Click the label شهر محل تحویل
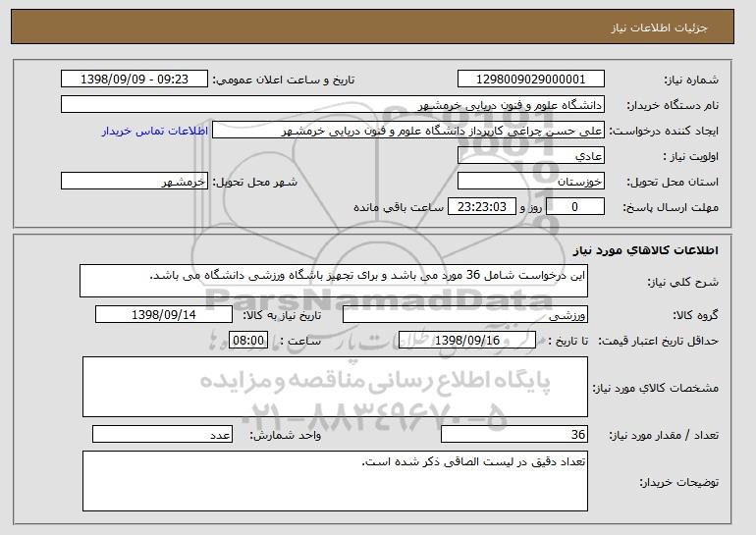The height and width of the screenshot is (535, 756). coord(255,182)
